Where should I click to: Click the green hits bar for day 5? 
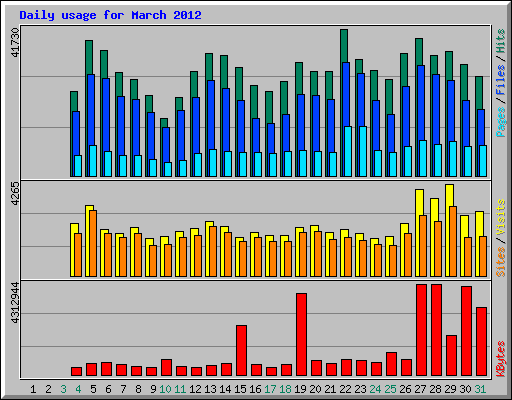89,57
